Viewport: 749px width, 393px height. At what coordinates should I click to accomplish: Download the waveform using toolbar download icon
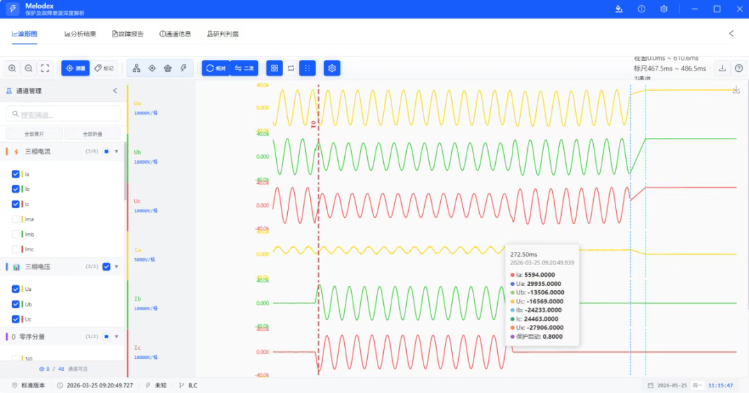click(x=722, y=68)
